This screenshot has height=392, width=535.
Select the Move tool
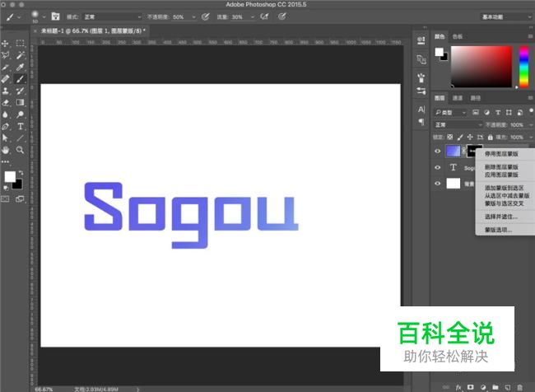point(5,44)
